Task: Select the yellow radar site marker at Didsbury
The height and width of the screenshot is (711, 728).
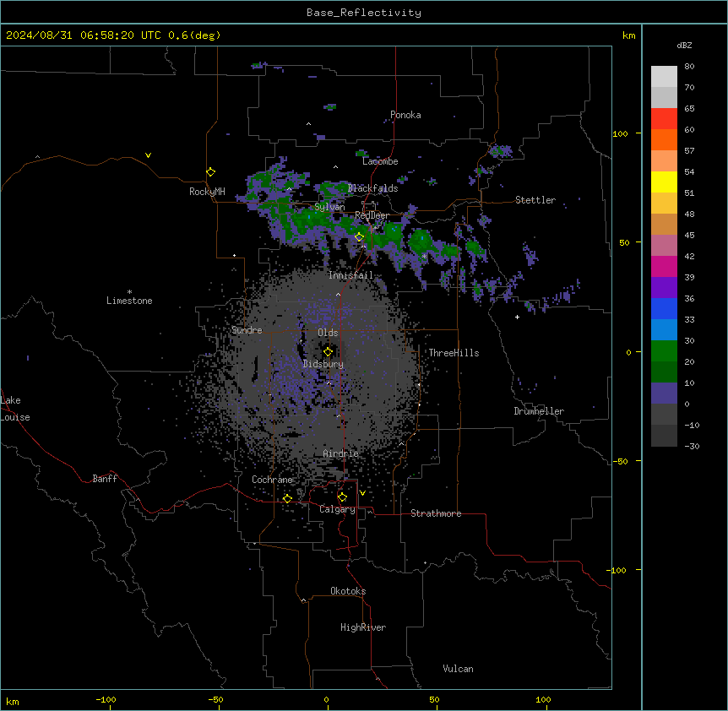Action: point(328,351)
